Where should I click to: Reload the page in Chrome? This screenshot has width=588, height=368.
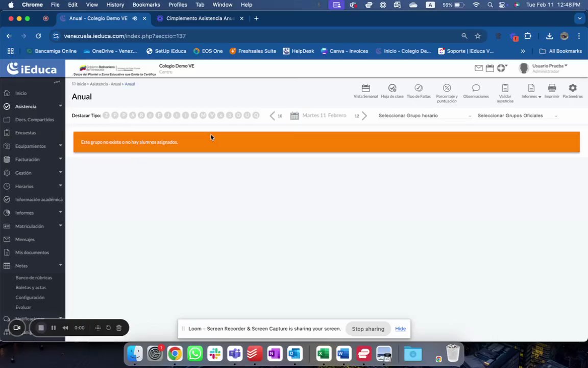tap(38, 36)
